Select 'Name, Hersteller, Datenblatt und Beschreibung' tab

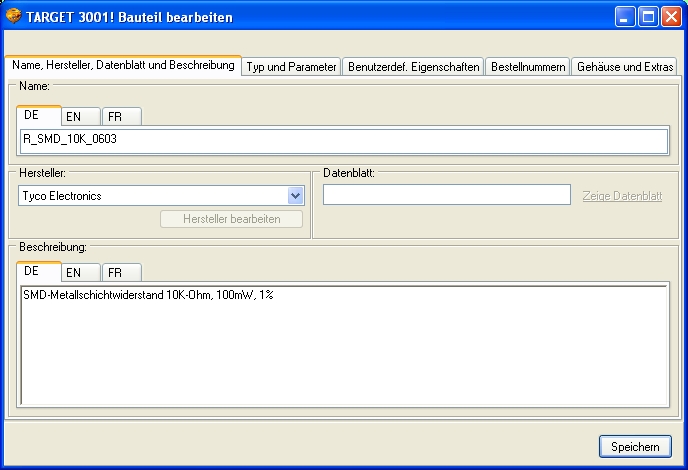coord(123,65)
